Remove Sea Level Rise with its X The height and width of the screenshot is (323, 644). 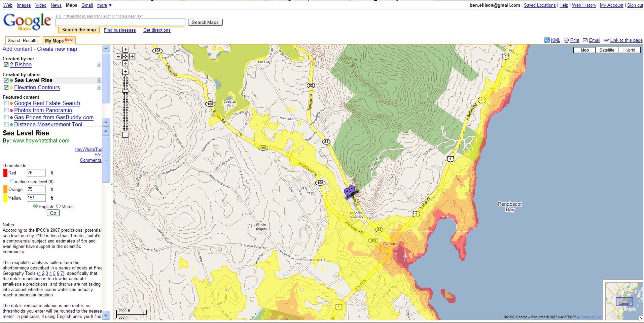(99, 80)
